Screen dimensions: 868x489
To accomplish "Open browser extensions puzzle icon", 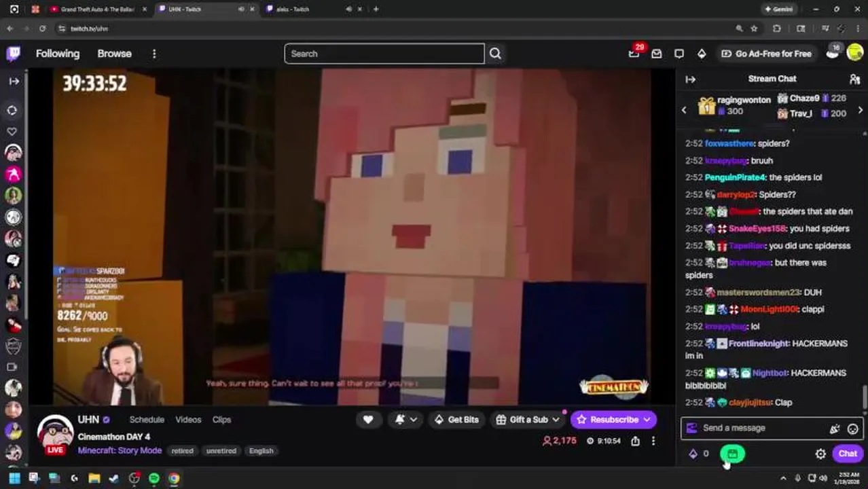I will coord(776,29).
